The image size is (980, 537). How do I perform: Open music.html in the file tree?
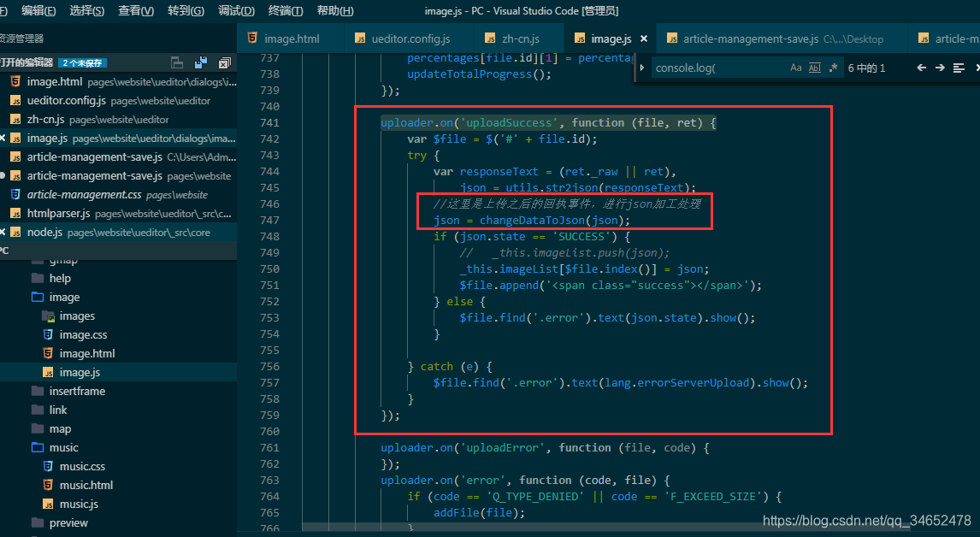(118, 485)
